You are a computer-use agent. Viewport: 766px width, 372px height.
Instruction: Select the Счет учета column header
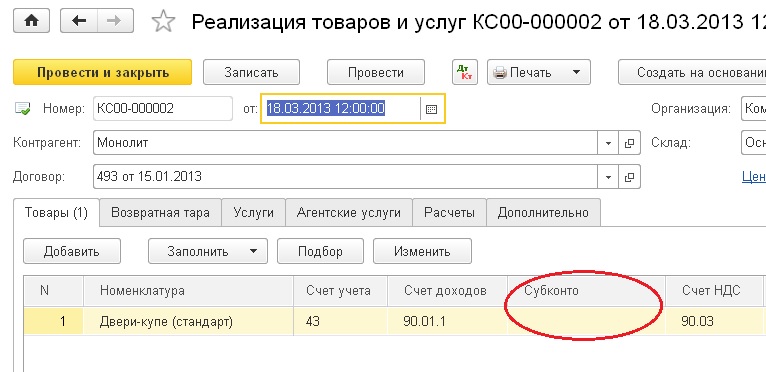click(x=340, y=291)
